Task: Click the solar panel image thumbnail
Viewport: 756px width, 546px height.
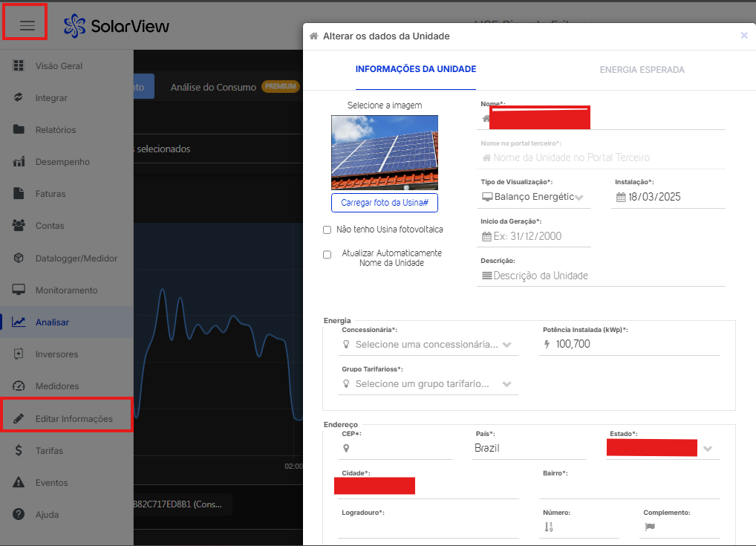Action: 385,152
